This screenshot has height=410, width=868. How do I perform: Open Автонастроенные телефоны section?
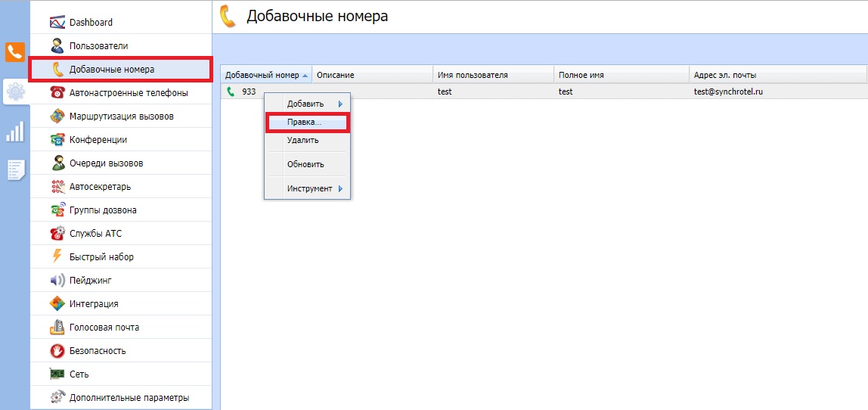[x=121, y=92]
